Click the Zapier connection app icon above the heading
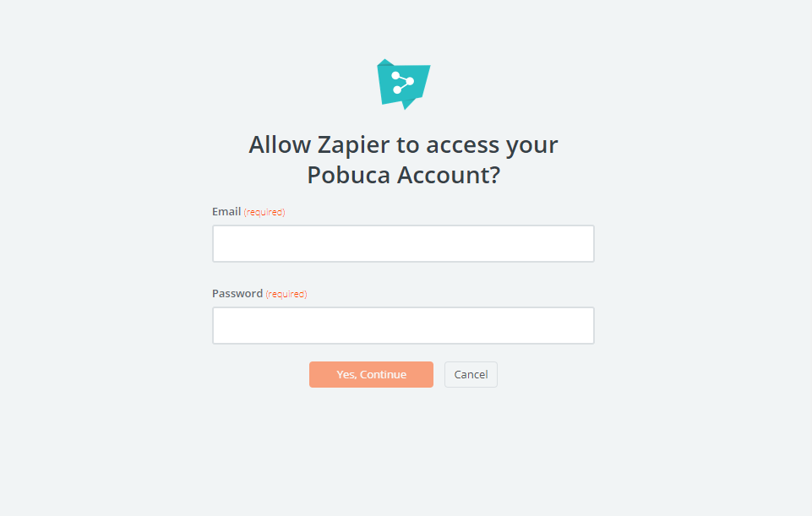 point(403,84)
